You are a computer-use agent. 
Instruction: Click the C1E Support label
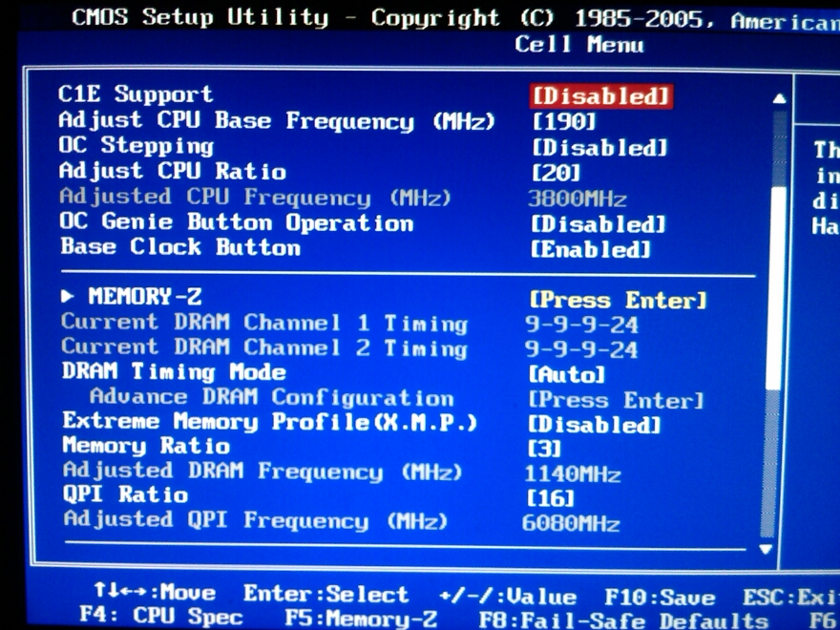pyautogui.click(x=136, y=94)
